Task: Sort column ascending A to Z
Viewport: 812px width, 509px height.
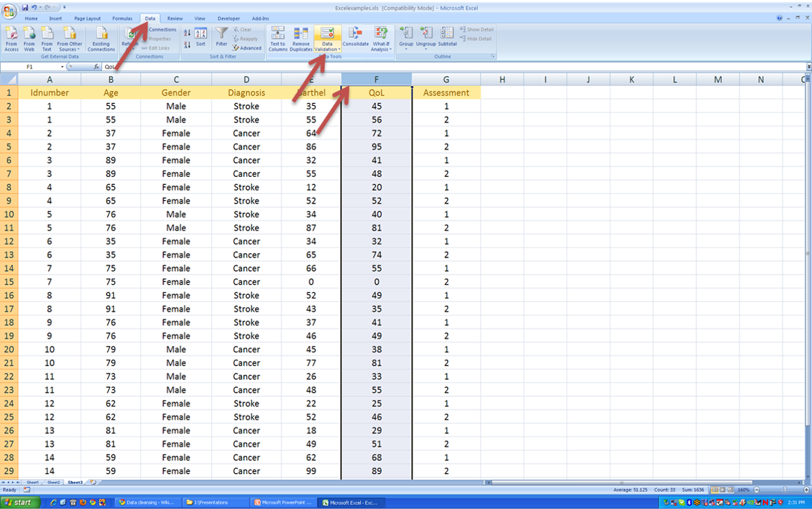Action: 187,32
